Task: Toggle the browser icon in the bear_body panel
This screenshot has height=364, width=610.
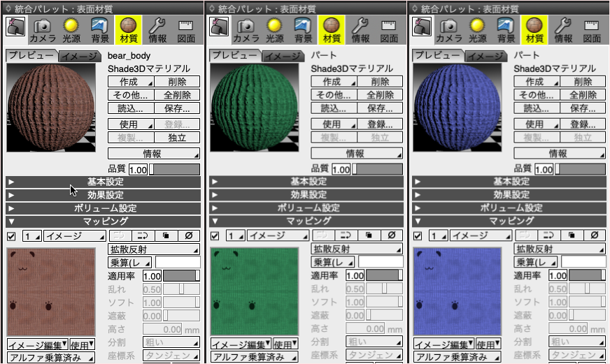Action: [x=15, y=27]
